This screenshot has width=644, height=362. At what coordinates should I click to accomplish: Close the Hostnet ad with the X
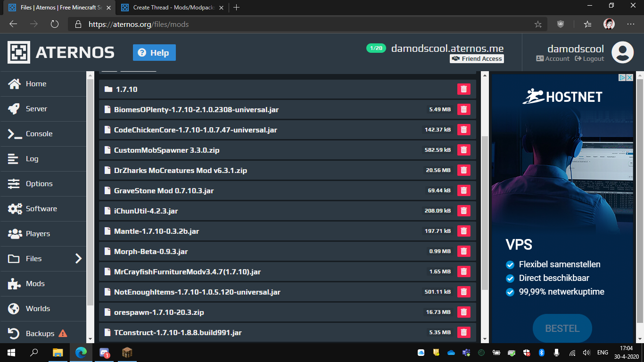coord(629,78)
